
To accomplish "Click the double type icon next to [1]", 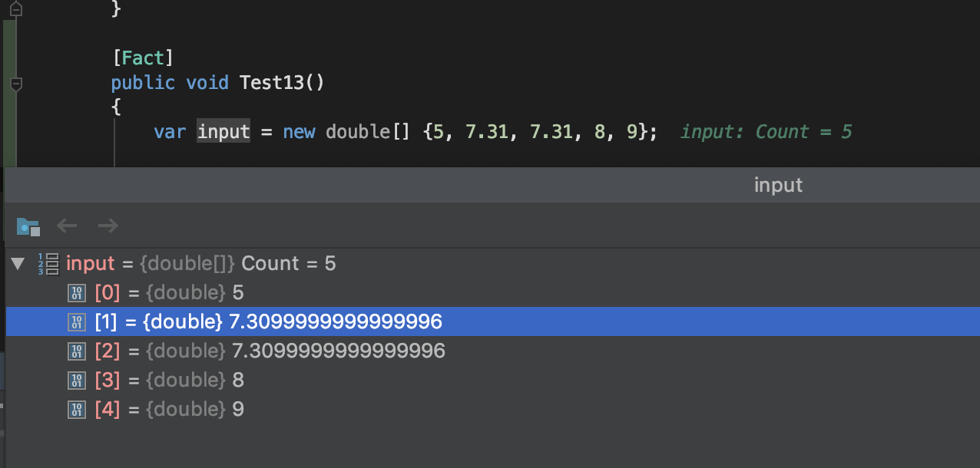I will pyautogui.click(x=76, y=321).
